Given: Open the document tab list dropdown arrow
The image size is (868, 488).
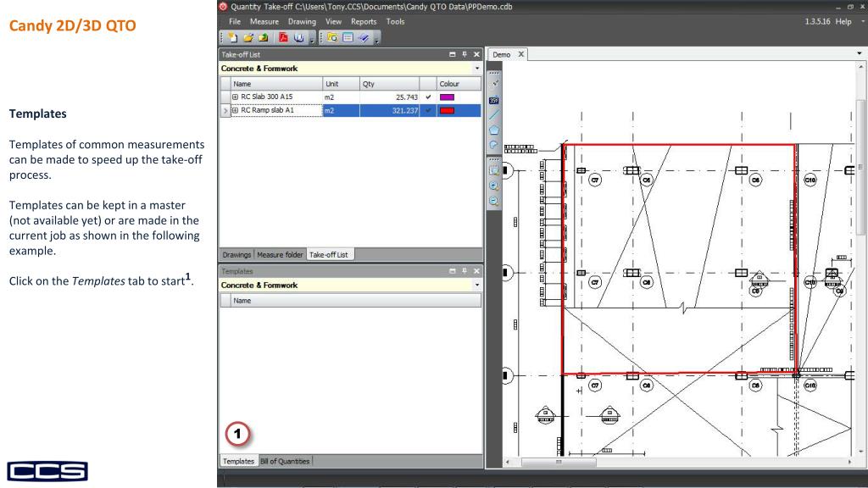Looking at the screenshot, I should pos(860,53).
